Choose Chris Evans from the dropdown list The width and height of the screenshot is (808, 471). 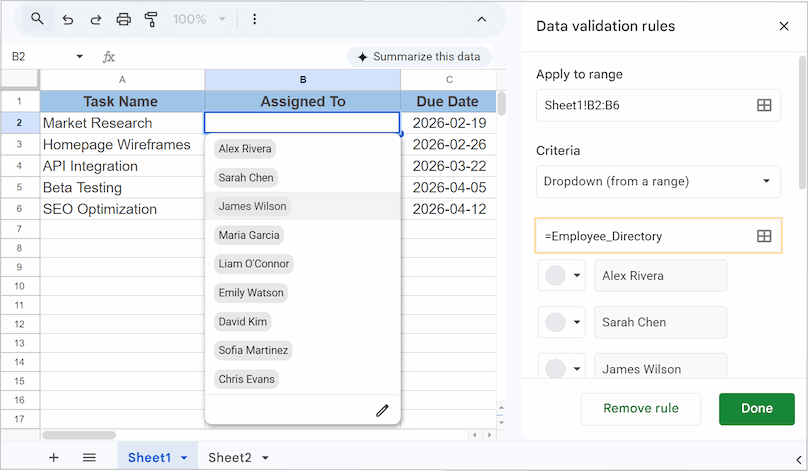click(x=246, y=379)
